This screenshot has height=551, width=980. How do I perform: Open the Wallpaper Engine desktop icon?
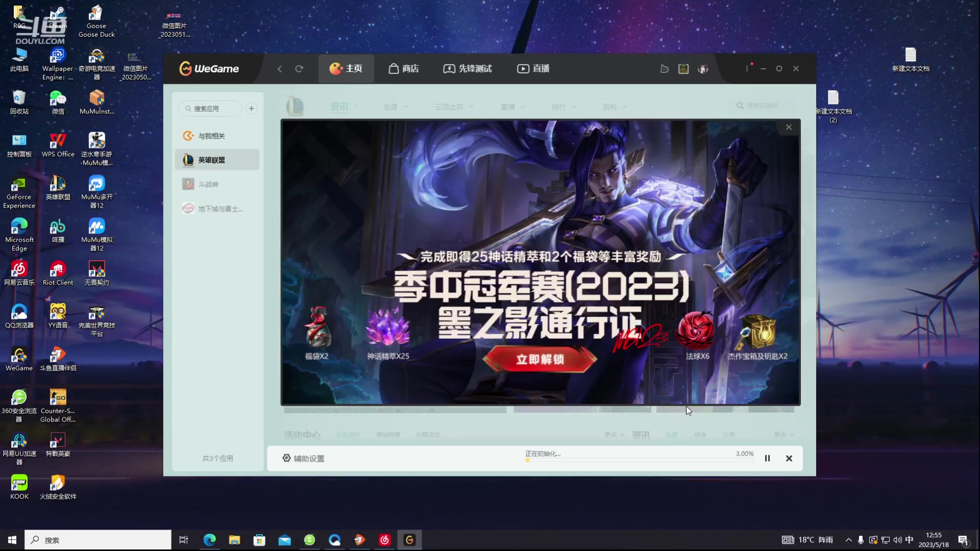[58, 64]
